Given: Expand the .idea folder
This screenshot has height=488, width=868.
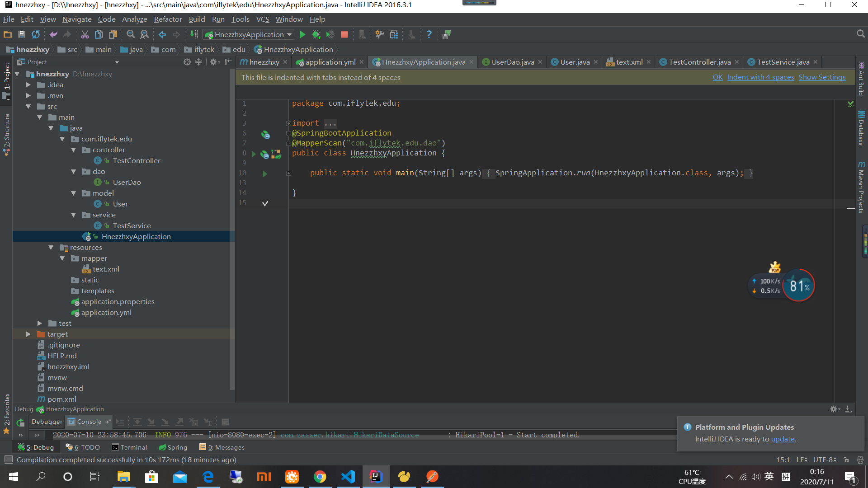Looking at the screenshot, I should (x=28, y=84).
